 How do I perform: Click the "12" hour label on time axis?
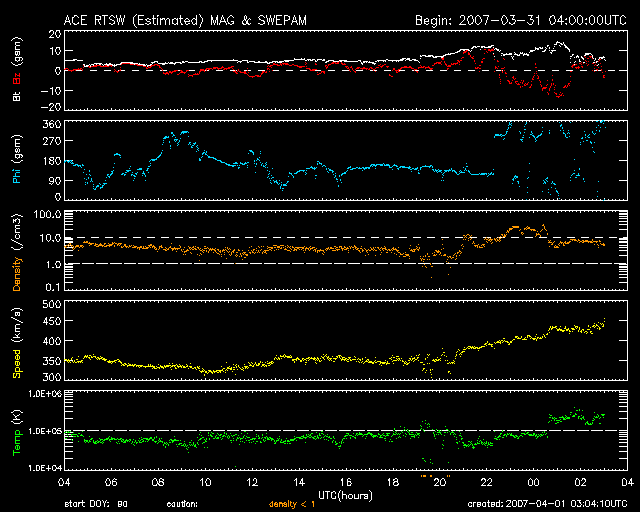coord(252,483)
